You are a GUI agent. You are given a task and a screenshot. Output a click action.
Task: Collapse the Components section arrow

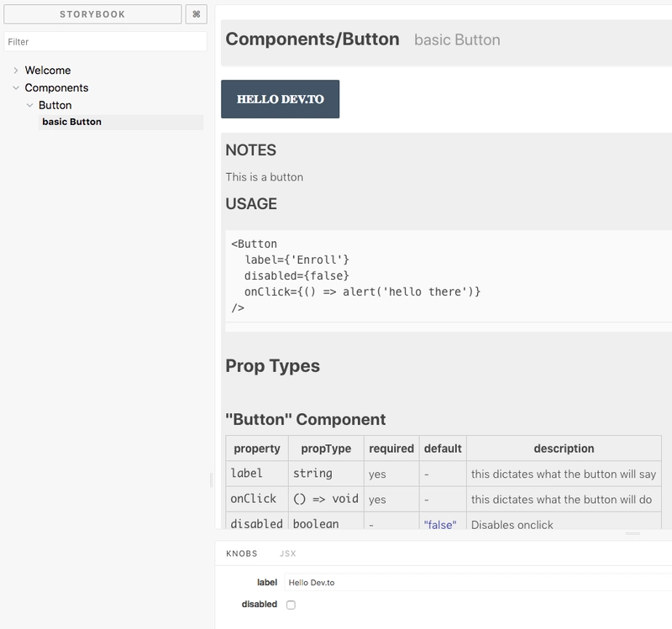click(x=16, y=88)
